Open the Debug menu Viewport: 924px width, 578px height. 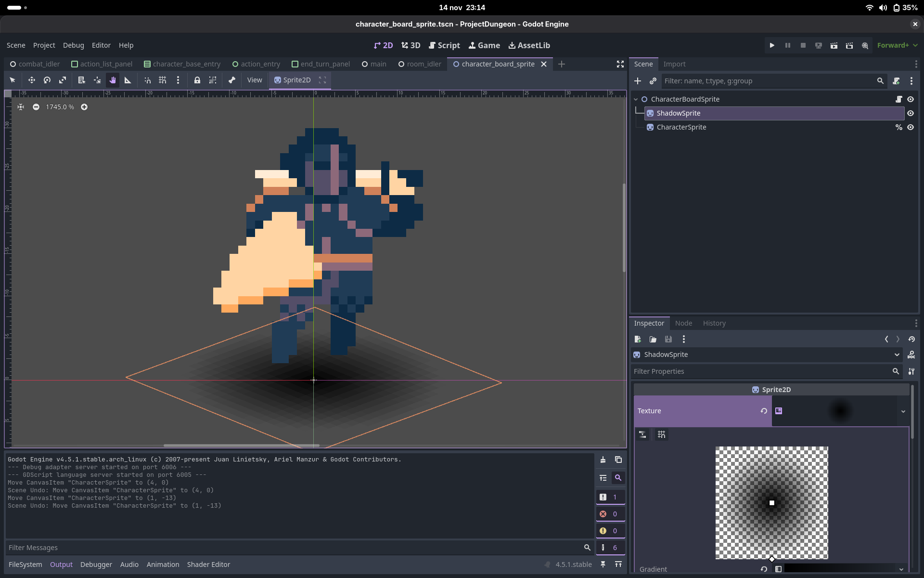73,45
